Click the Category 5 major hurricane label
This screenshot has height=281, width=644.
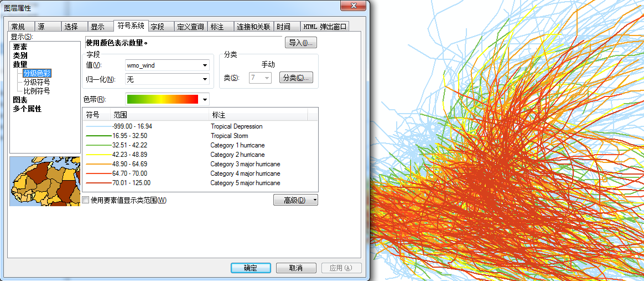[246, 183]
